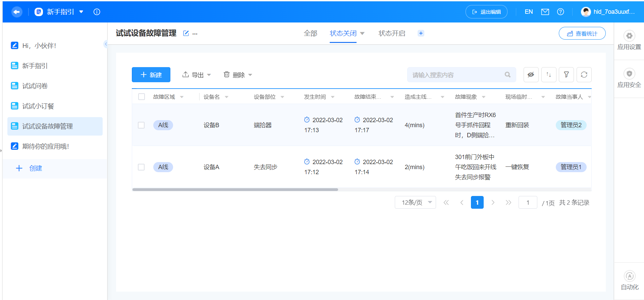Viewport: 644px width, 300px height.
Task: Collapse the left sidebar arrow
Action: tap(106, 44)
